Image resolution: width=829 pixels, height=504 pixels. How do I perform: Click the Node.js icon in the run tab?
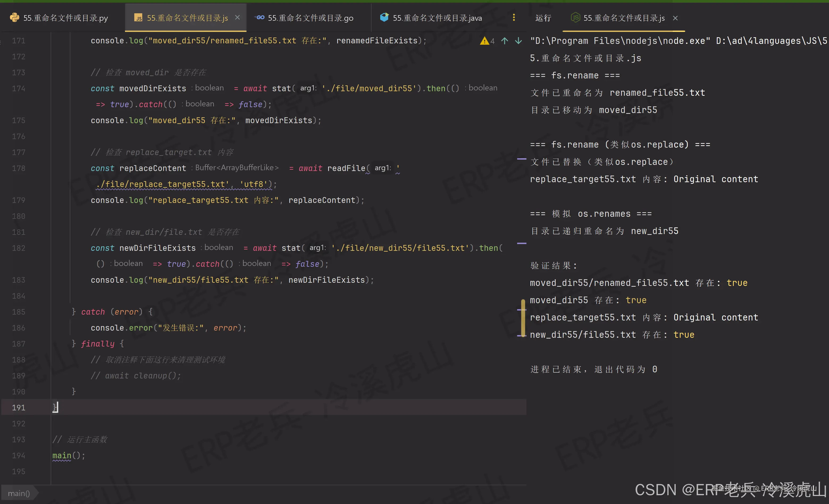click(575, 18)
